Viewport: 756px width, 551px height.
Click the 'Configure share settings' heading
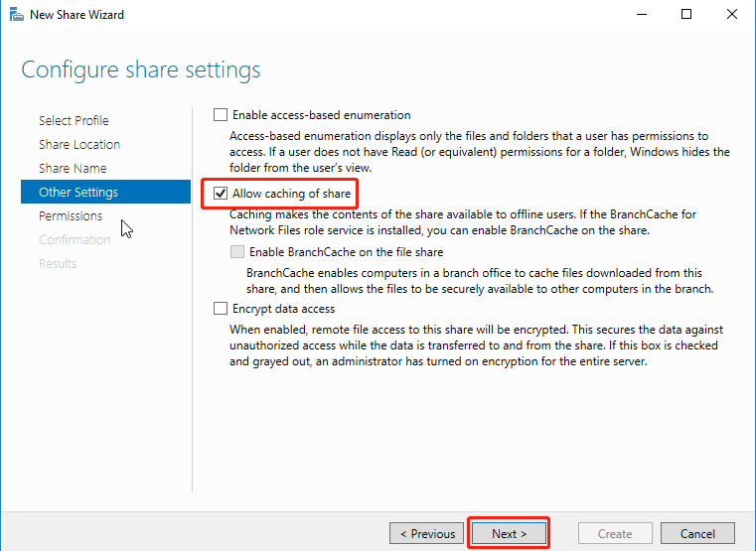[141, 69]
